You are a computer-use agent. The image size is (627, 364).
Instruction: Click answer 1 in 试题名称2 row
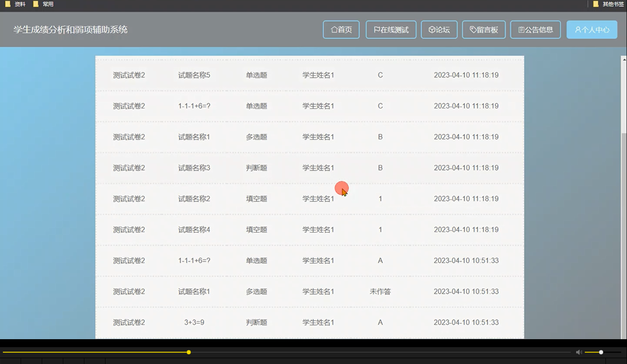tap(380, 199)
